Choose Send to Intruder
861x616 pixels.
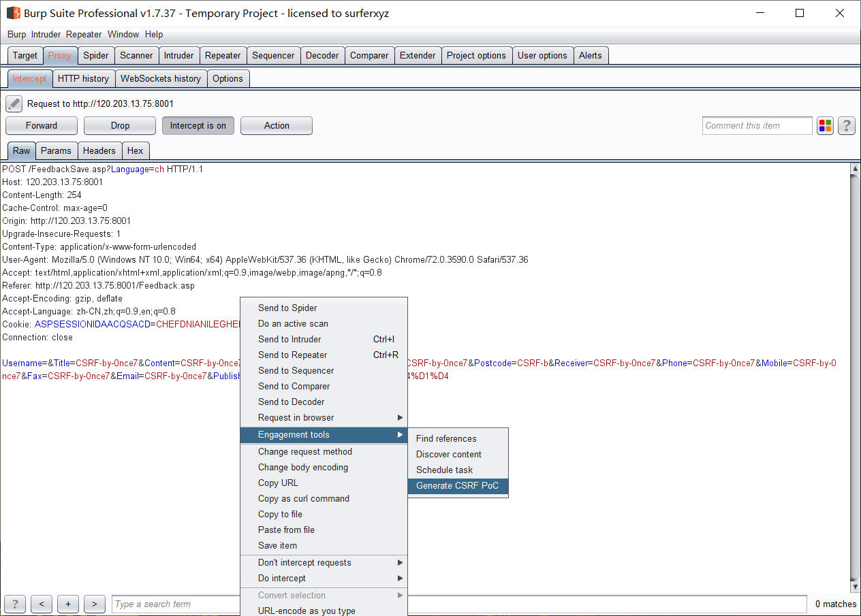(324, 340)
